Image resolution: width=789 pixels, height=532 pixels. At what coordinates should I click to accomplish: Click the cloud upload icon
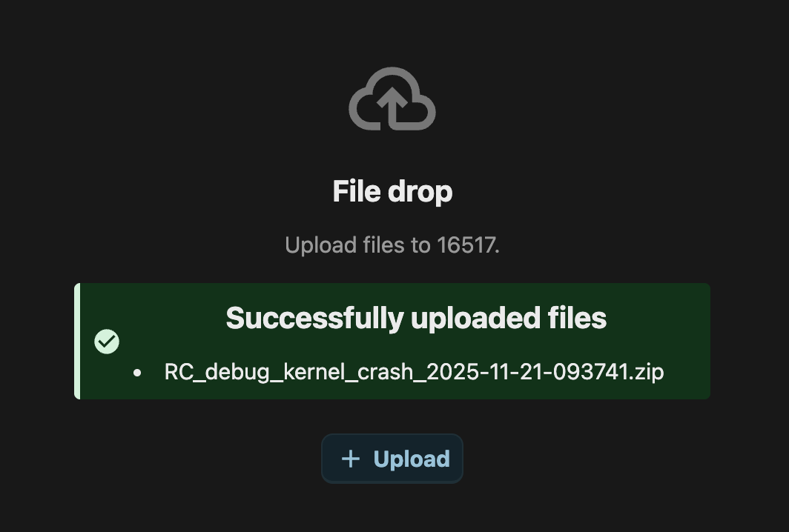pos(392,99)
